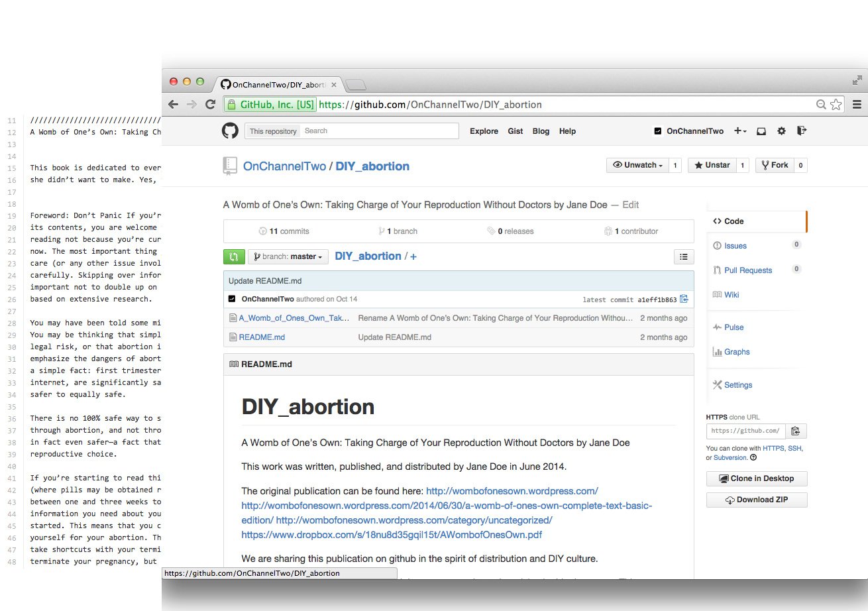Screen dimensions: 868x611
Task: Click the browser forward arrow
Action: [x=192, y=104]
